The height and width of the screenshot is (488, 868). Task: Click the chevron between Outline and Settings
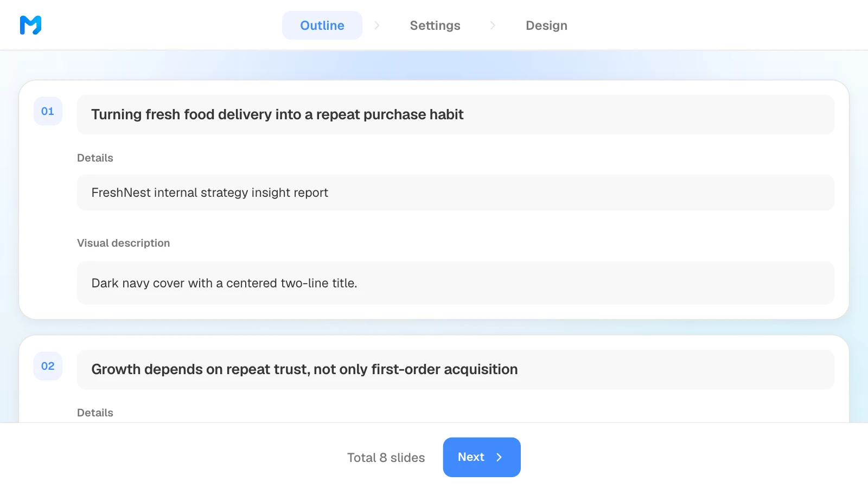(377, 25)
